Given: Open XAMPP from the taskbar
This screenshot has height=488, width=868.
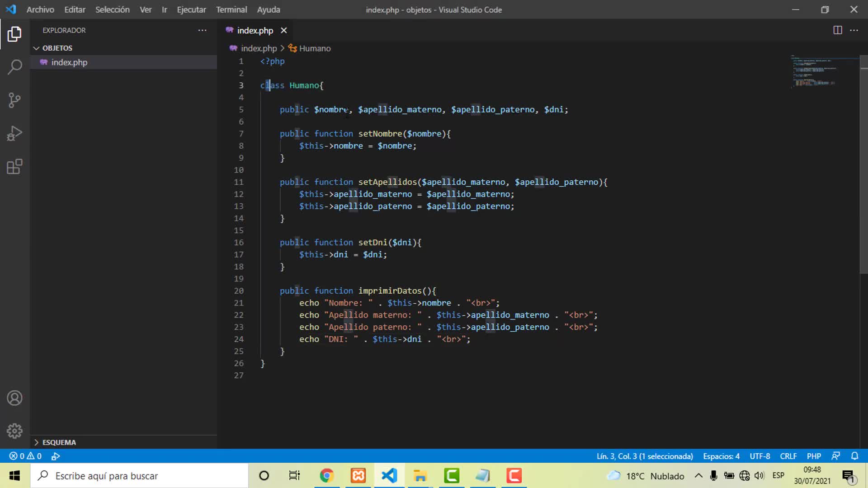Looking at the screenshot, I should pos(358,476).
